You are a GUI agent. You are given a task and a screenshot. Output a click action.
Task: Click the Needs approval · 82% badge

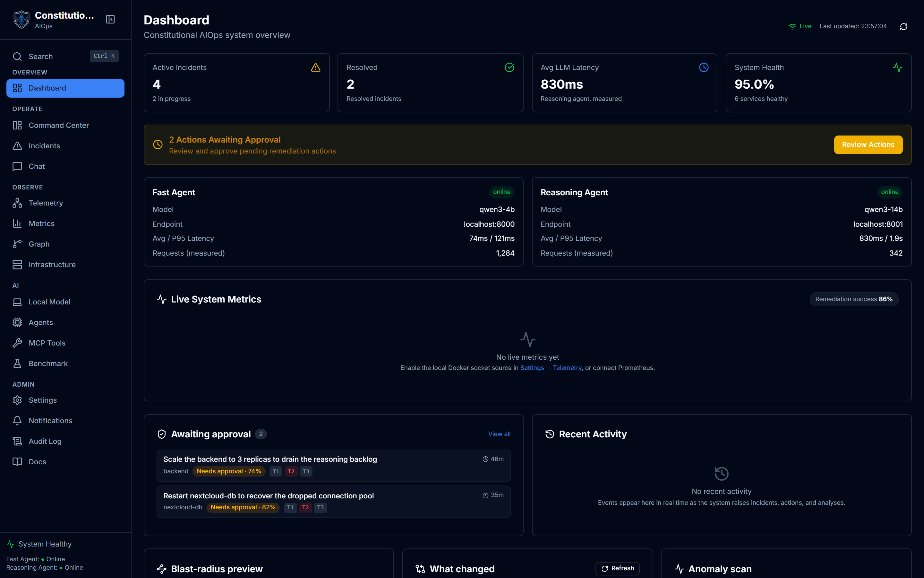(243, 507)
